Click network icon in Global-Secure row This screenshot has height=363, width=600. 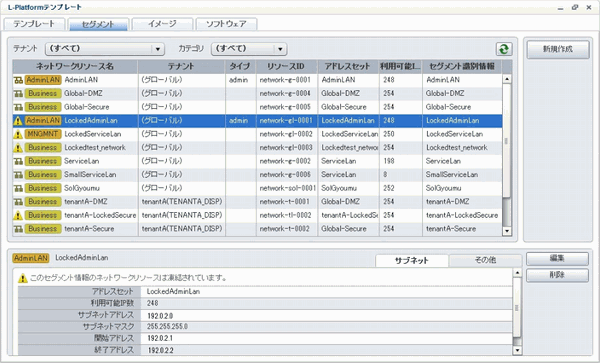tap(18, 107)
